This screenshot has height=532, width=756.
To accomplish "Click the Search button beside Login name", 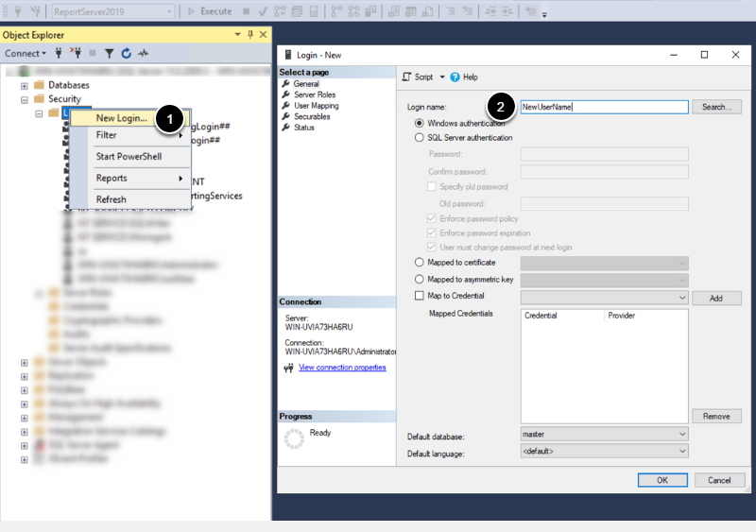I will (716, 107).
